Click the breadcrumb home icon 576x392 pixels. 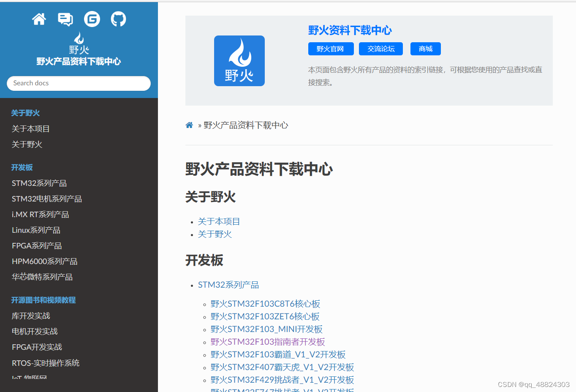(x=189, y=125)
